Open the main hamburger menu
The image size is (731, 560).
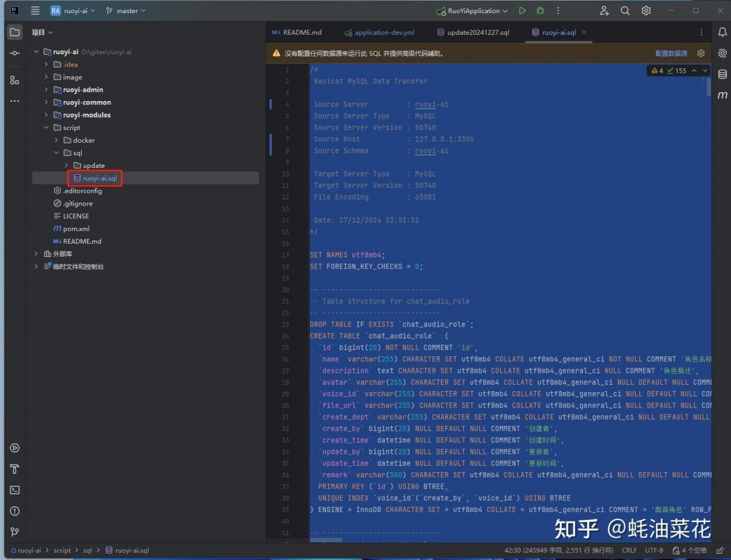point(35,10)
